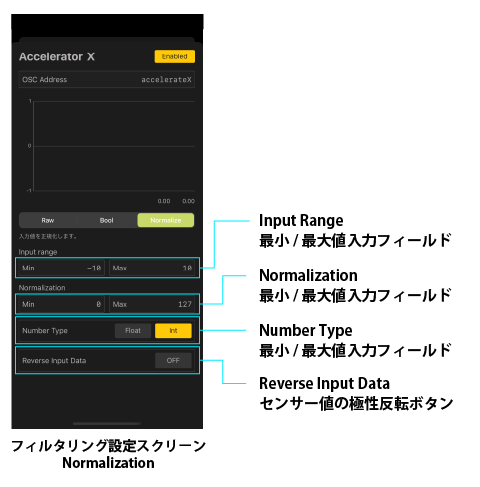The width and height of the screenshot is (480, 487).
Task: Edit Input range Min field
Action: [62, 268]
